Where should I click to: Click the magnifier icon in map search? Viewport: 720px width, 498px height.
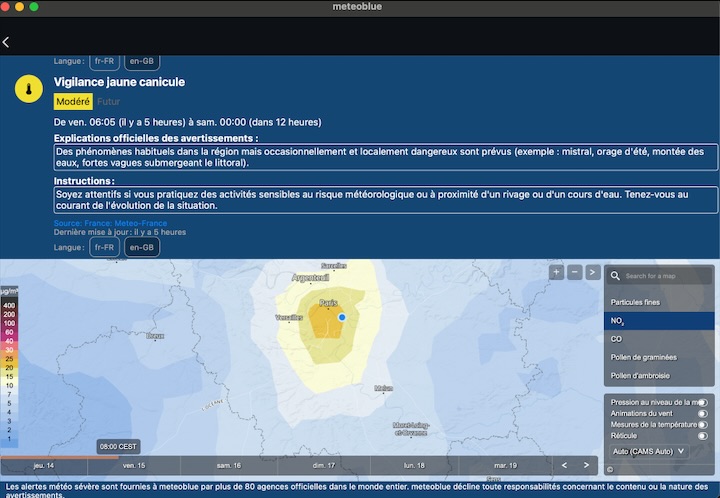click(x=615, y=276)
